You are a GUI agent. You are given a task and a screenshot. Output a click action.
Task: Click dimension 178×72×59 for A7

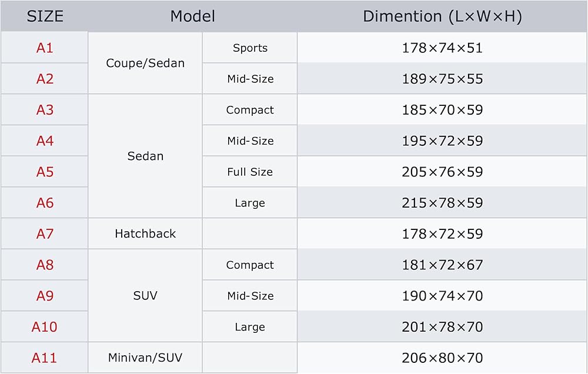coord(442,233)
